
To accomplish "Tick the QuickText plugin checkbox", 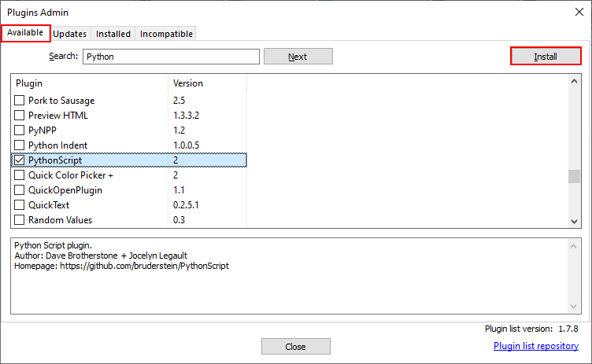I will pyautogui.click(x=20, y=205).
